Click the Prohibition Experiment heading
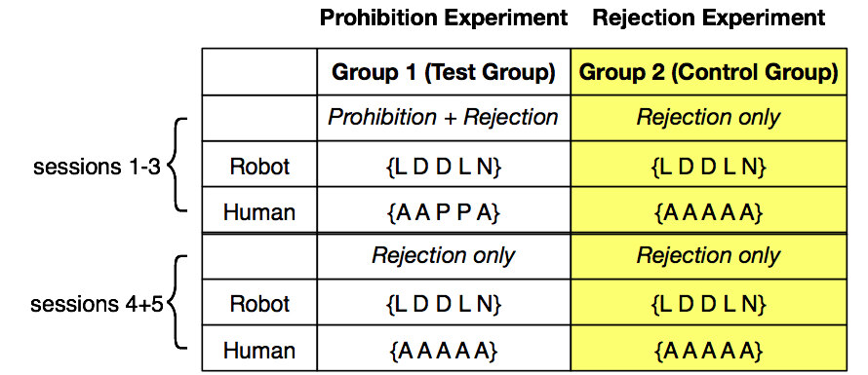 click(444, 19)
